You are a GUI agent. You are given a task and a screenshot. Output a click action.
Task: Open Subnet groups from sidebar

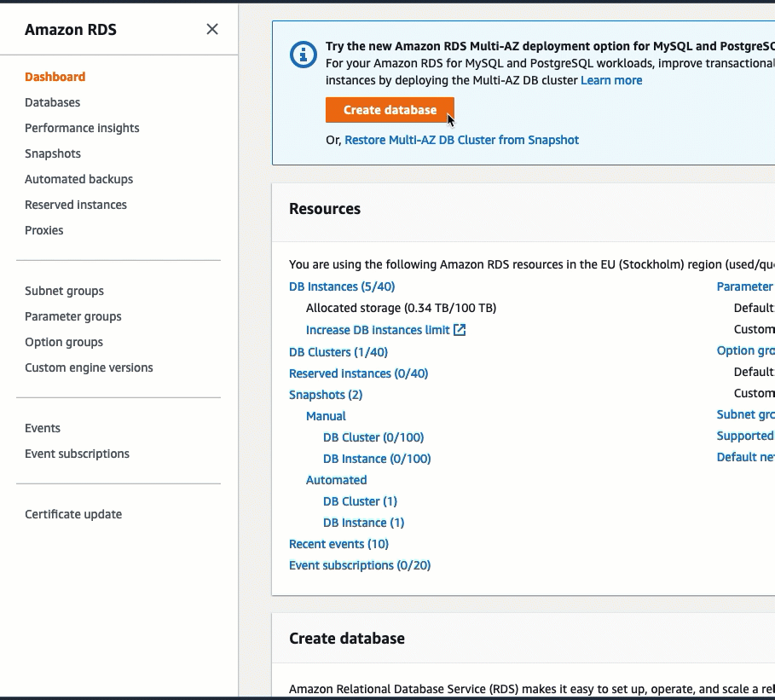64,291
